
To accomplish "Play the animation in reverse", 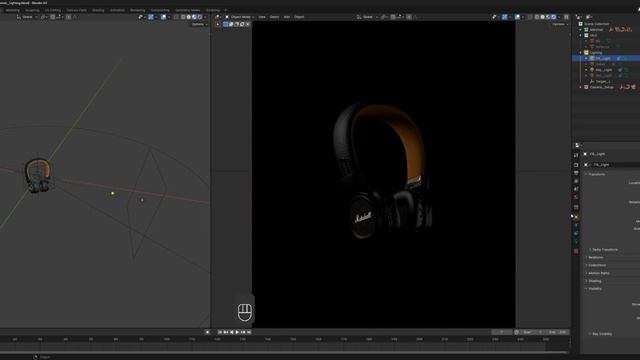I will (x=231, y=332).
